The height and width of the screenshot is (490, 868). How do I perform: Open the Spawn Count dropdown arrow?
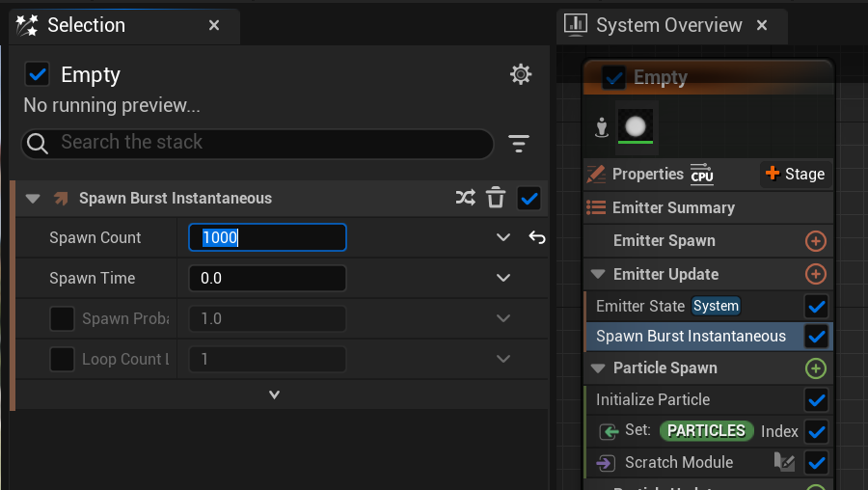502,238
